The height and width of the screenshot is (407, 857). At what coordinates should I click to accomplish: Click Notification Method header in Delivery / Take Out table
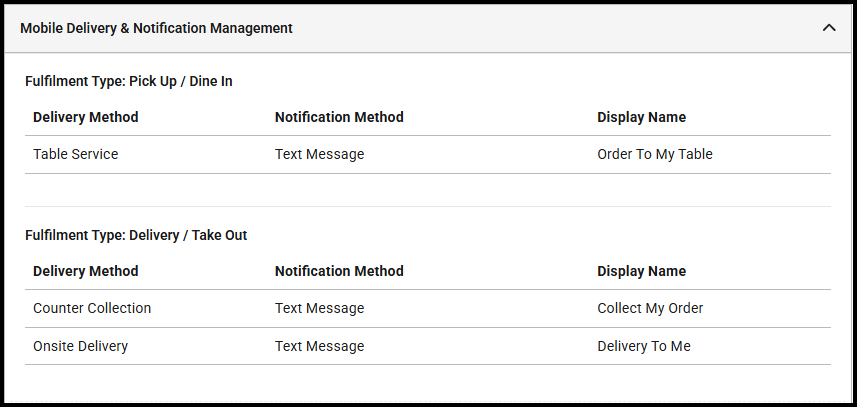pyautogui.click(x=339, y=271)
